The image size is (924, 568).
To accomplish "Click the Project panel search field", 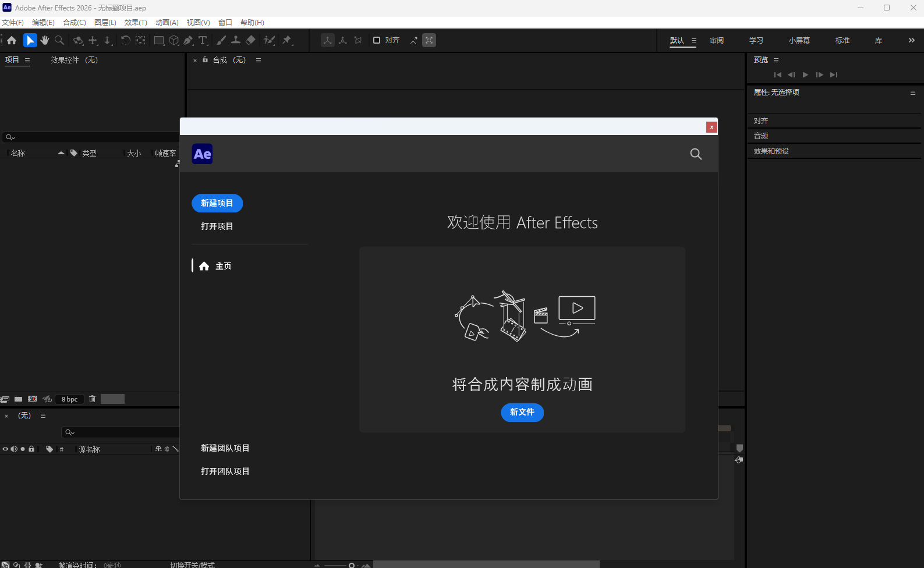I will pos(91,137).
